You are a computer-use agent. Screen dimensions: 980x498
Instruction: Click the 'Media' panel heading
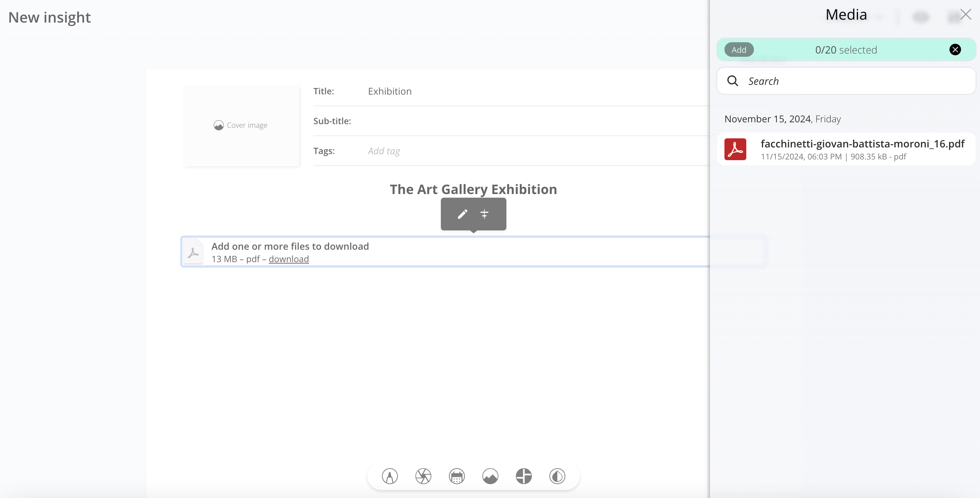pyautogui.click(x=846, y=15)
